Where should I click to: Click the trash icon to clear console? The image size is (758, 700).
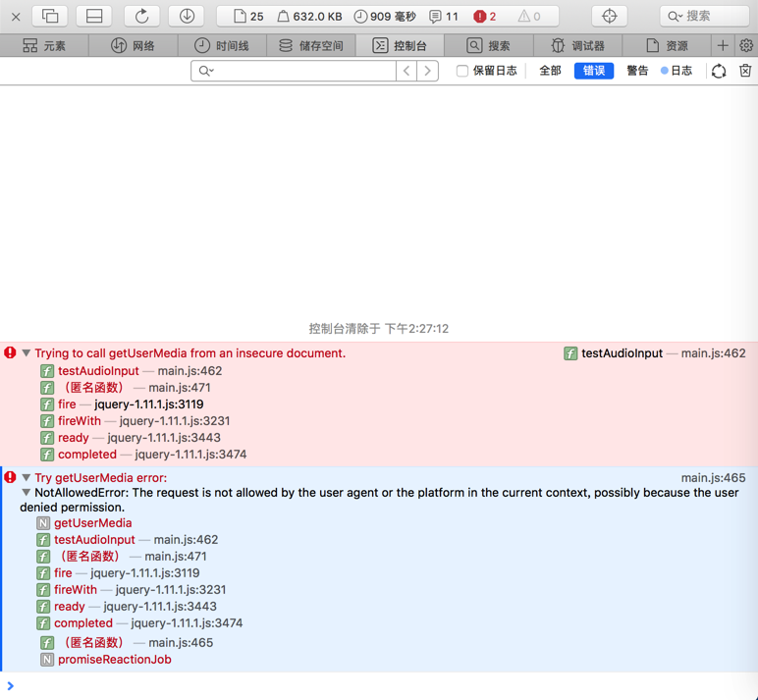click(745, 71)
